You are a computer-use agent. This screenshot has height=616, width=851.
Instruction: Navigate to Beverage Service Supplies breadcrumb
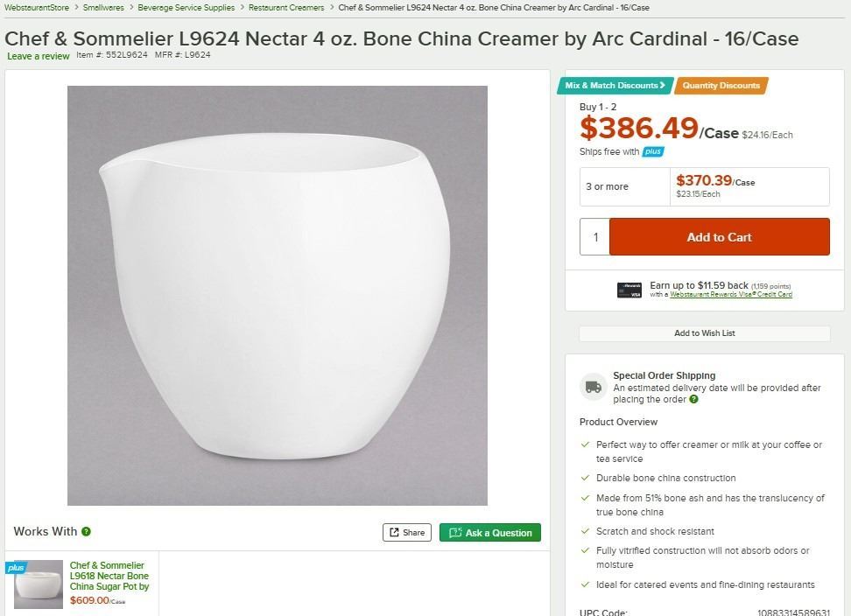point(186,8)
